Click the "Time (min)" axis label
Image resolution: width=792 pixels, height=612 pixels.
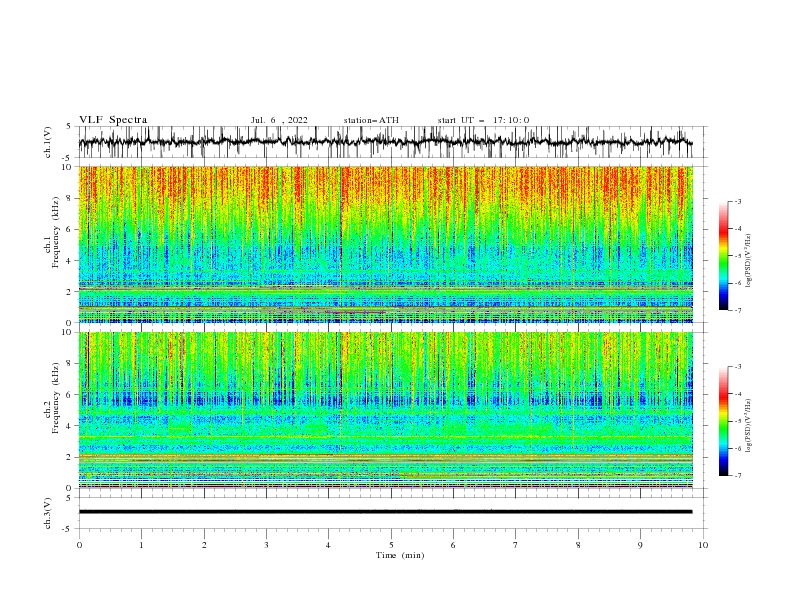[x=400, y=555]
